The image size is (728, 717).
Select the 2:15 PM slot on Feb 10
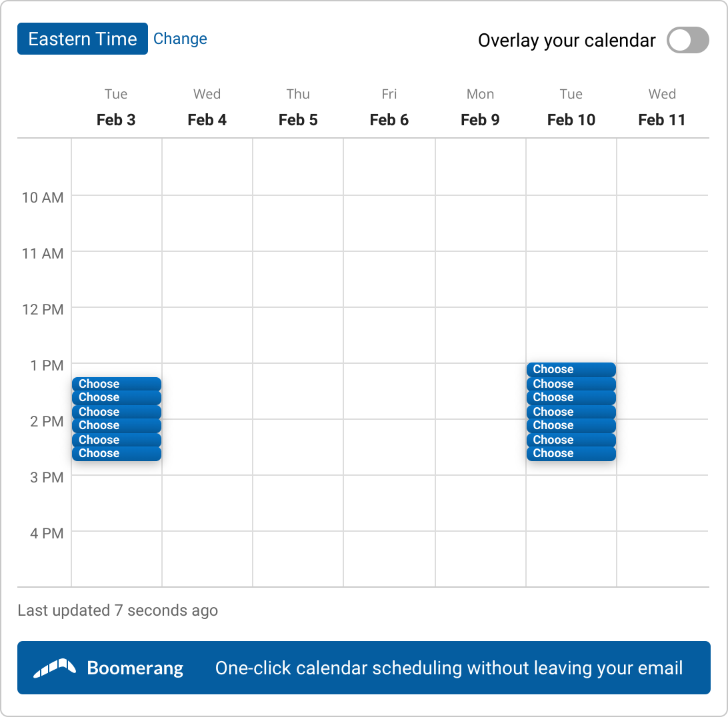tap(571, 440)
